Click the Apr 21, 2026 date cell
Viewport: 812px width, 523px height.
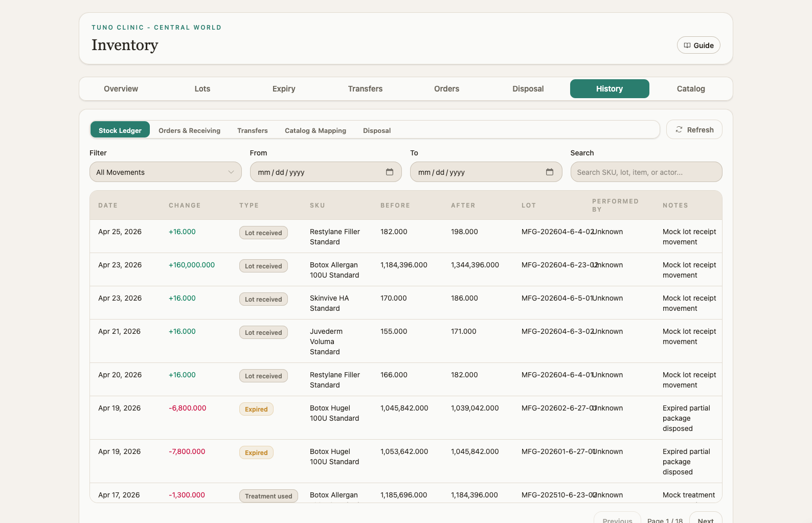[119, 331]
